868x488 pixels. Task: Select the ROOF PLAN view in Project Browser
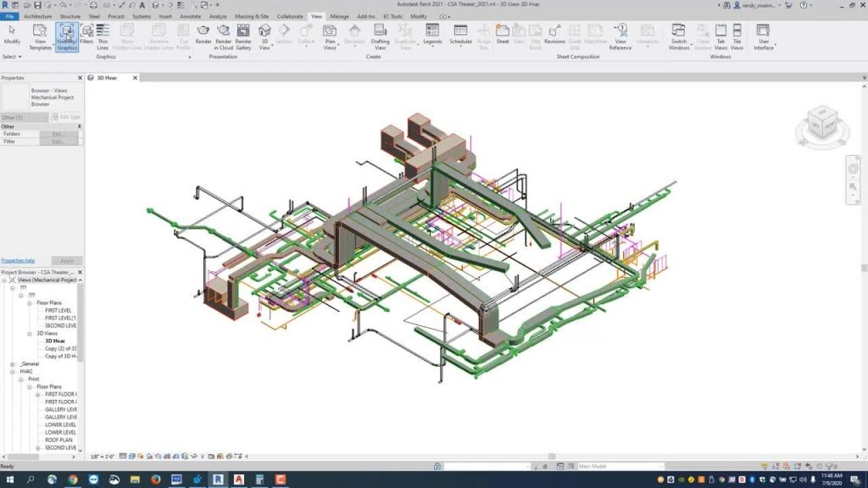[58, 441]
